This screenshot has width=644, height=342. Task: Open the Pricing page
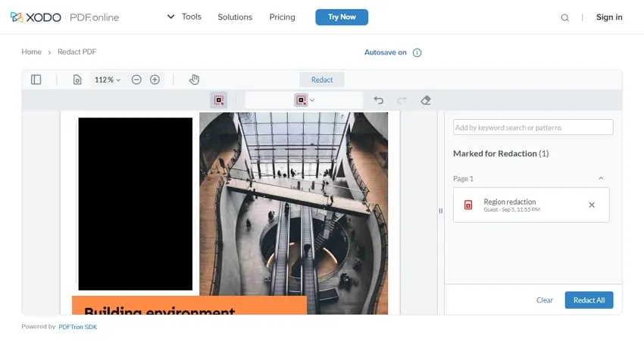pyautogui.click(x=282, y=17)
